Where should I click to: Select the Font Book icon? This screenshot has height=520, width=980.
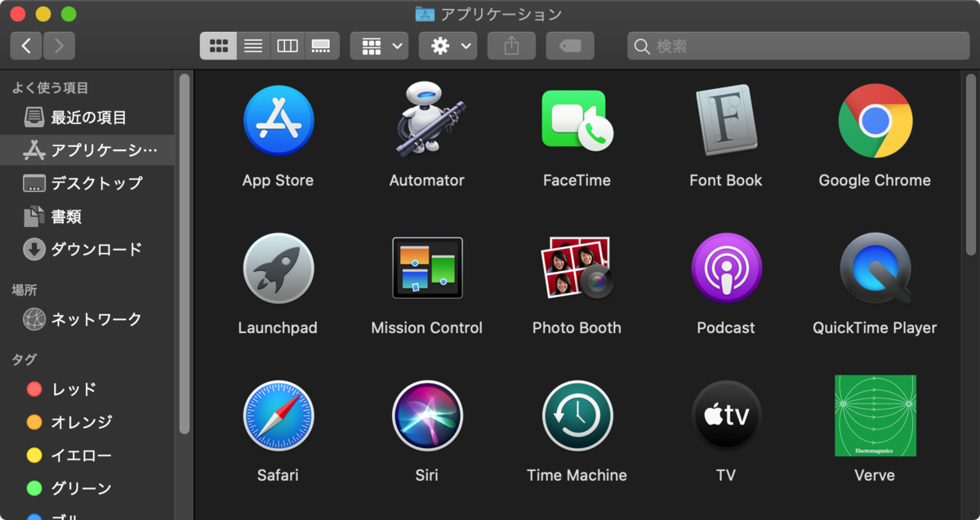click(x=726, y=121)
